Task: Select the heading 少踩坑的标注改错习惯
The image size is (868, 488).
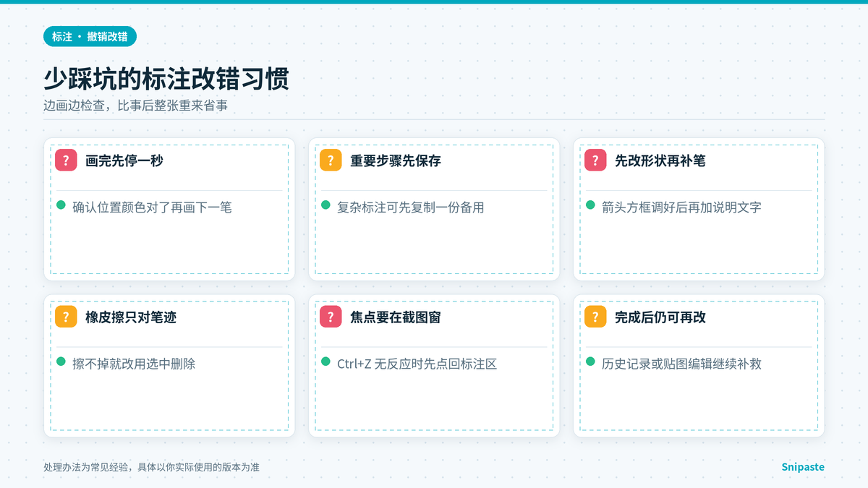Action: tap(166, 79)
